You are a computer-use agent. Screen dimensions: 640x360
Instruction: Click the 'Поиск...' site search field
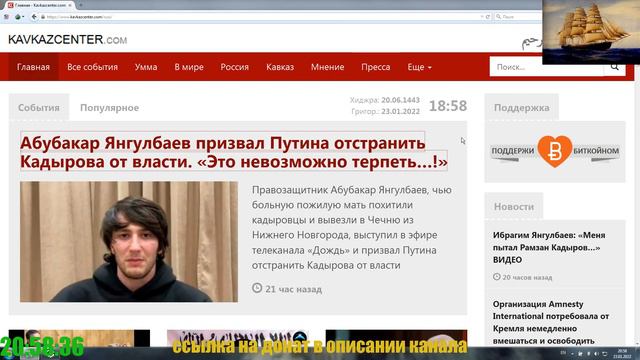547,67
